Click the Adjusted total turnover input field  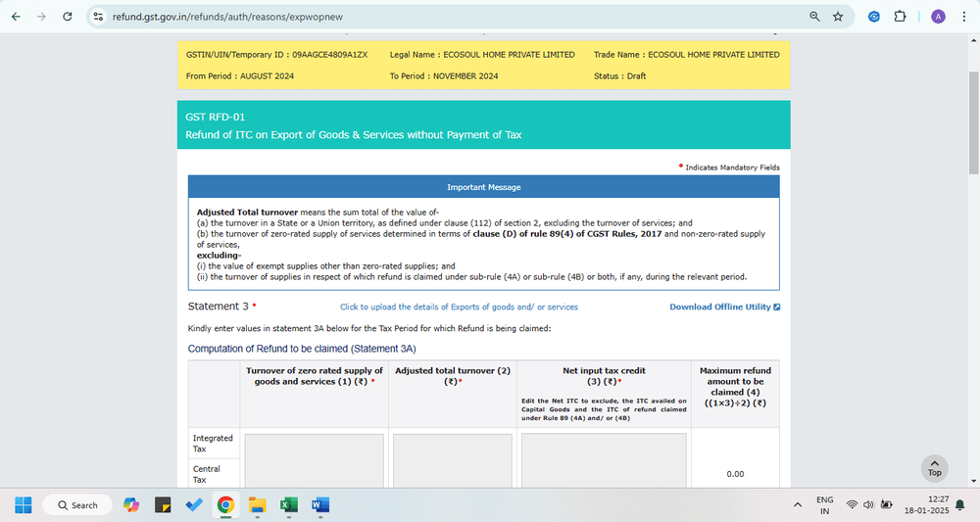pyautogui.click(x=453, y=461)
